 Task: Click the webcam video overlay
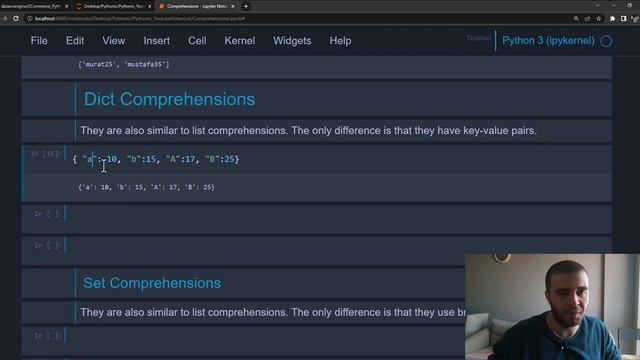(553, 307)
